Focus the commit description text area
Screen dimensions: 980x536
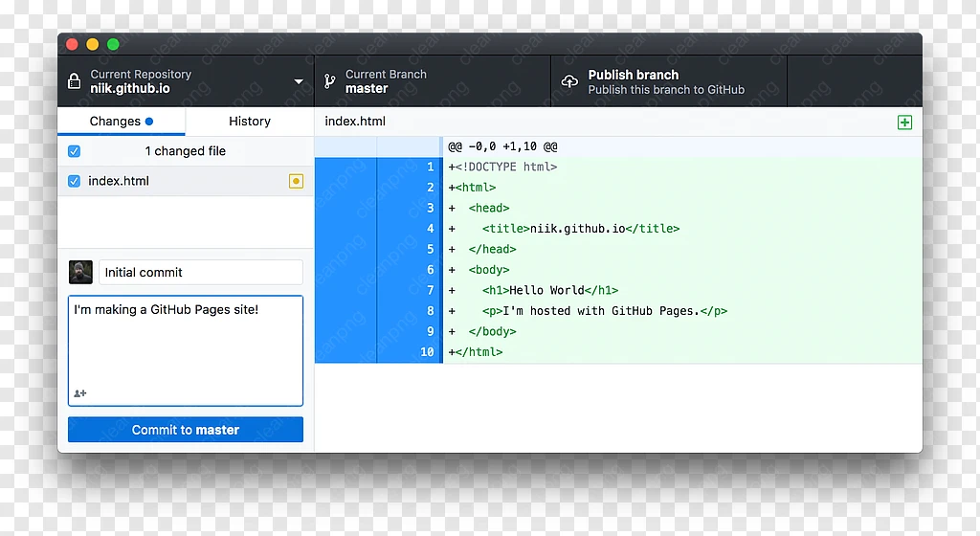(x=186, y=350)
